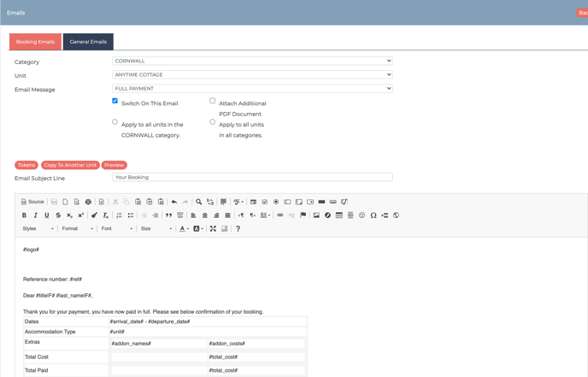
Task: Click the Insert Image icon
Action: point(316,215)
